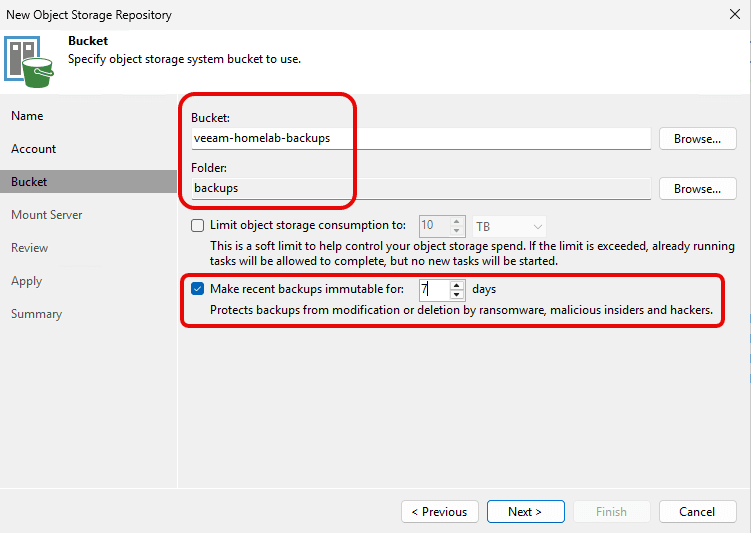This screenshot has height=533, width=751.
Task: Increase immutable days with up arrow
Action: pos(457,285)
